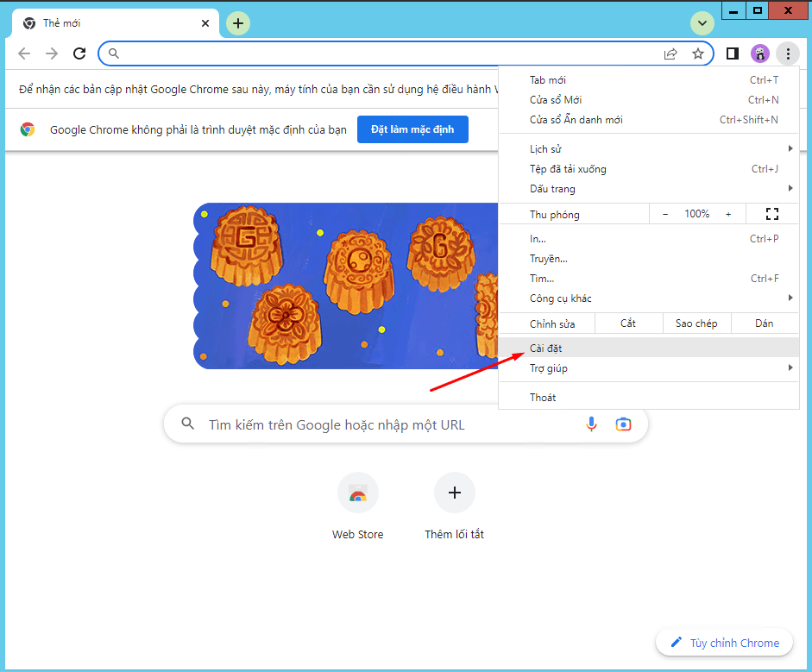Open 'Cửa sổ Ẩn danh mới' incognito window
Image resolution: width=812 pixels, height=672 pixels.
click(x=648, y=120)
